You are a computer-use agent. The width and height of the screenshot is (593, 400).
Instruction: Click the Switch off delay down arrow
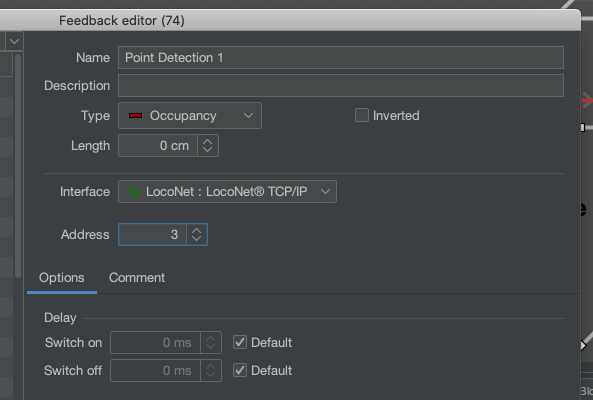(211, 375)
